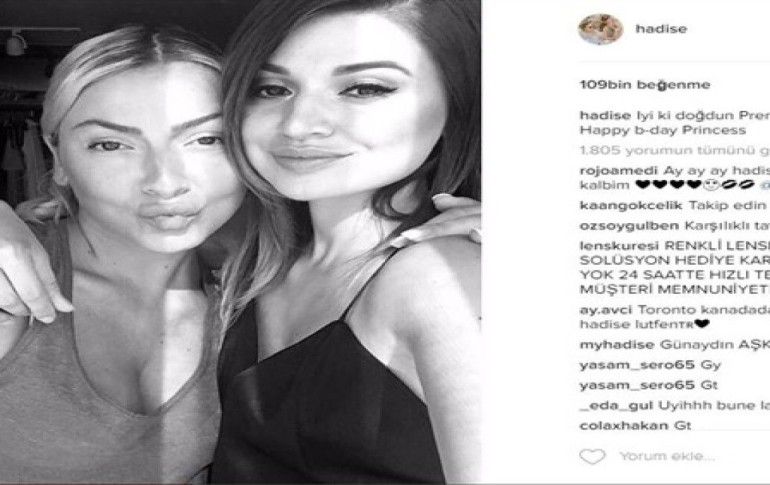Visit ozsoygulben user profile
This screenshot has height=485, width=770.
tap(629, 226)
